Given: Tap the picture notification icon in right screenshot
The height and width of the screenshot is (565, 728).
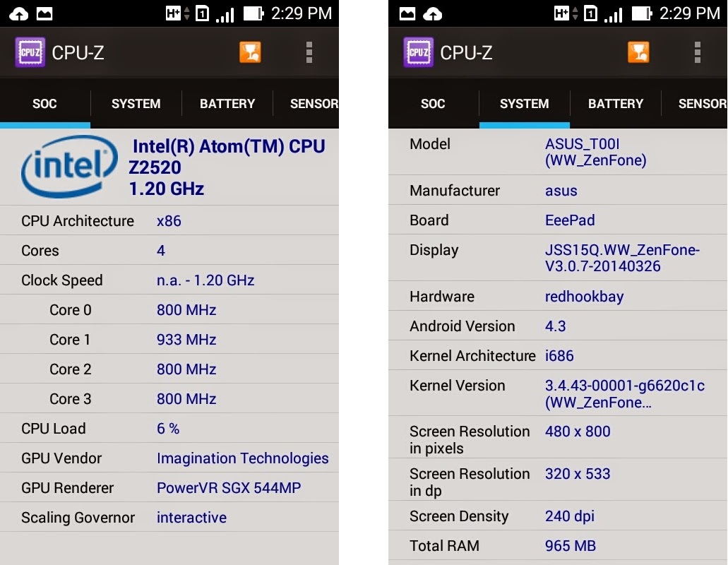Looking at the screenshot, I should click(407, 13).
